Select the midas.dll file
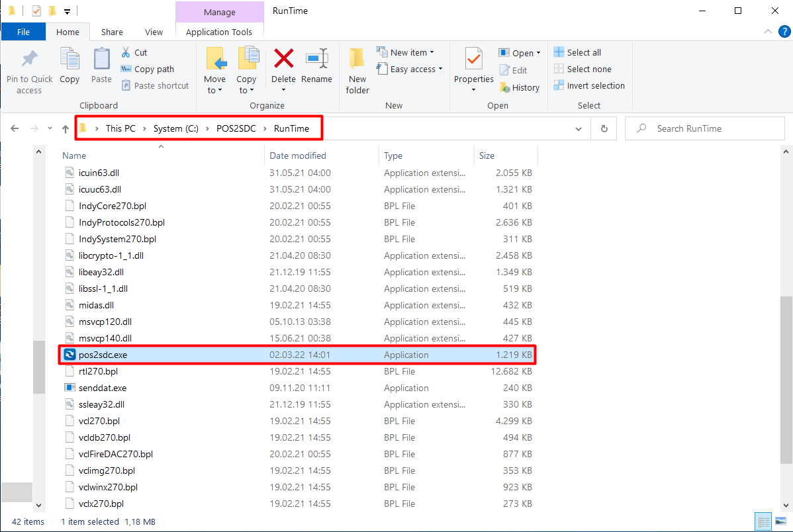The height and width of the screenshot is (532, 793). click(298, 305)
